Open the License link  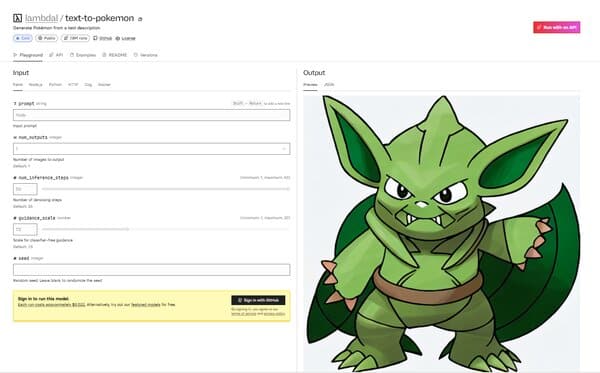pyautogui.click(x=126, y=38)
